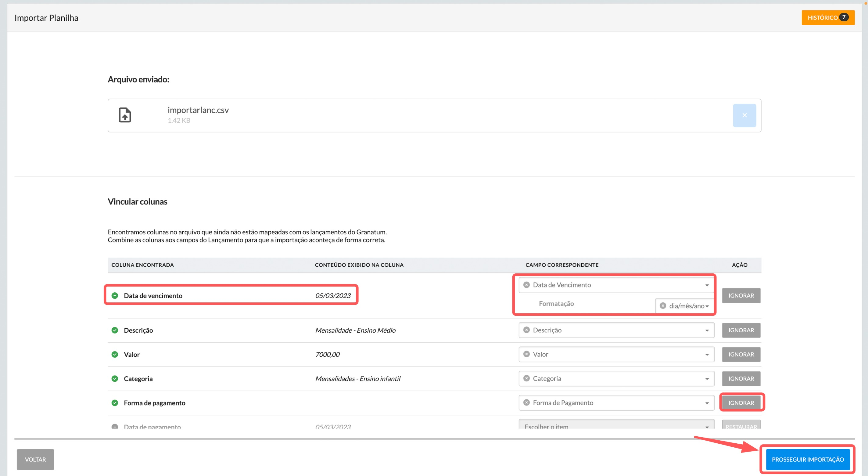Open the Data de Vencimento field dropdown
The width and height of the screenshot is (868, 476).
tap(707, 285)
